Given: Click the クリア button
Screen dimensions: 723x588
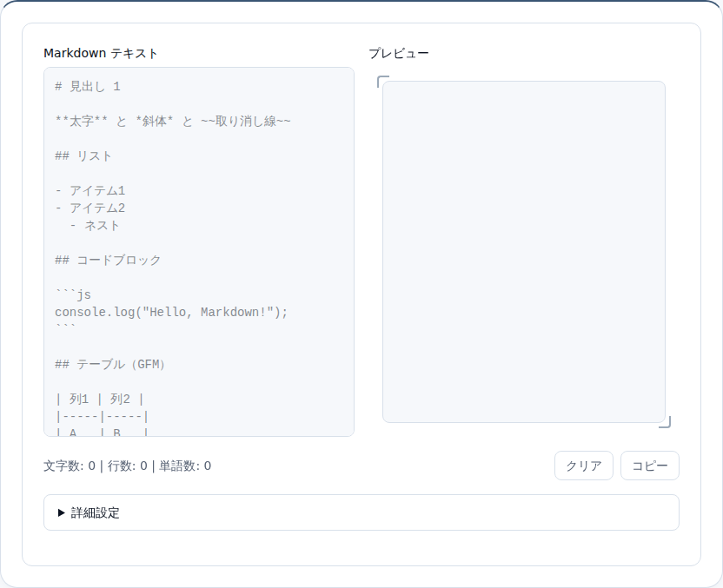Looking at the screenshot, I should point(584,466).
